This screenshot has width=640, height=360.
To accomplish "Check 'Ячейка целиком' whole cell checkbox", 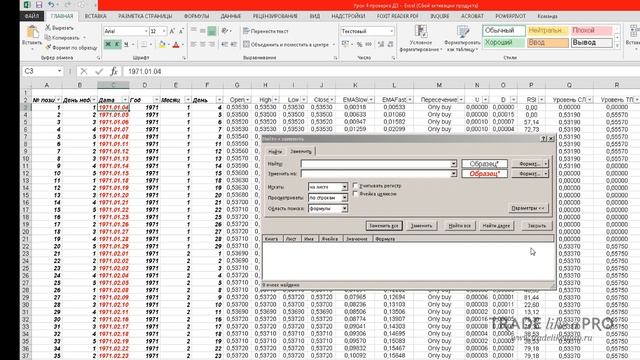I will tap(355, 194).
